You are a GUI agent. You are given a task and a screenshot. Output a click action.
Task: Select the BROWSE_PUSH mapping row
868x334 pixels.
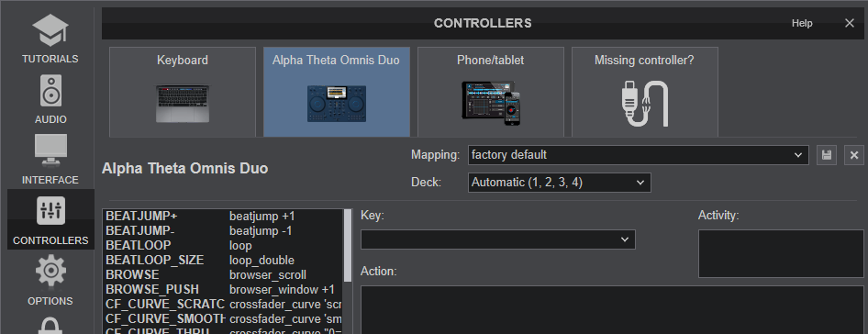[x=223, y=290]
